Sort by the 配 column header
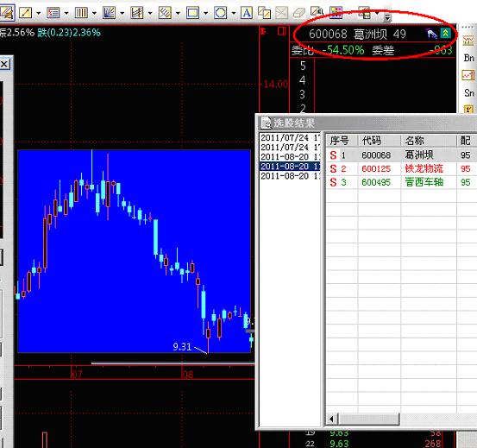The width and height of the screenshot is (477, 448). [x=467, y=141]
